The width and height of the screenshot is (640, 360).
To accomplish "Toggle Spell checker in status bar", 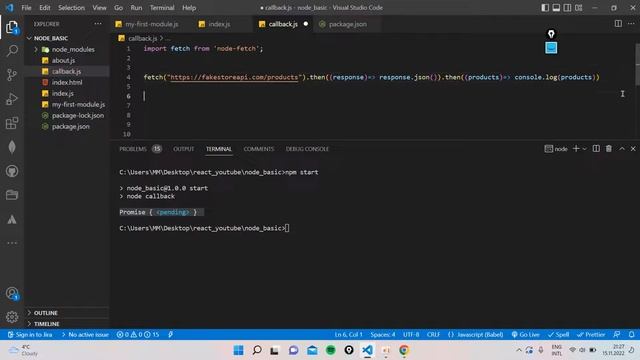I will 558,335.
